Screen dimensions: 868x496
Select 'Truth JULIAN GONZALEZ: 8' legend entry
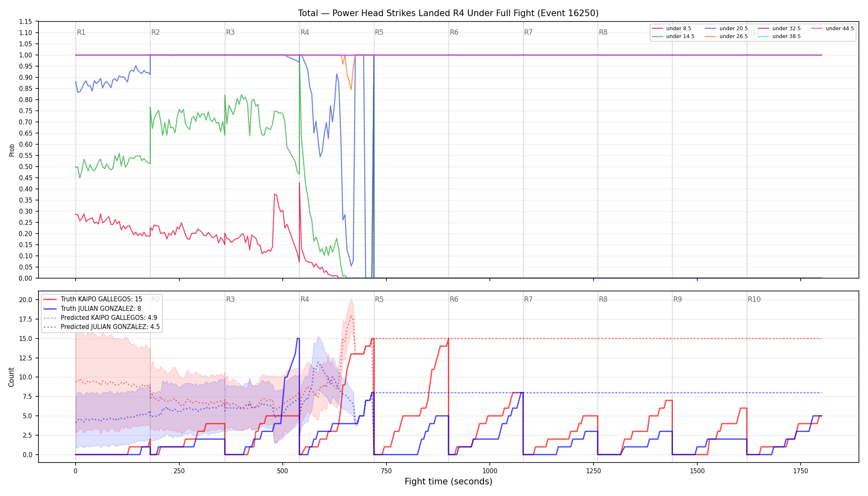pyautogui.click(x=101, y=308)
